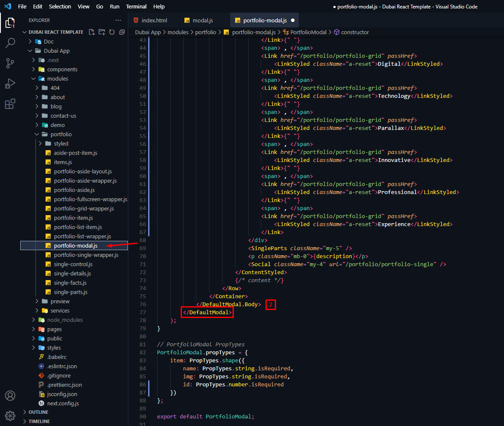
Task: Collapse the DUBAI REACT TEMPLATE section
Action: [56, 32]
